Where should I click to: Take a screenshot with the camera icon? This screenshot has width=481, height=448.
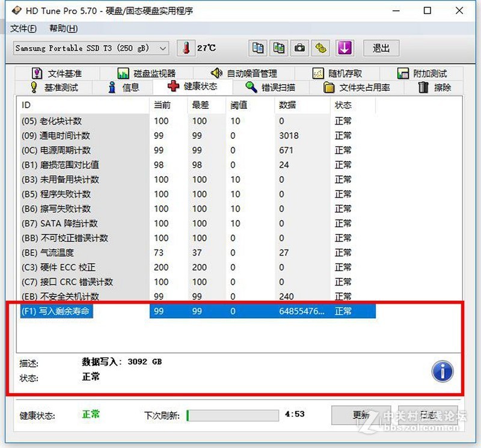(x=299, y=48)
